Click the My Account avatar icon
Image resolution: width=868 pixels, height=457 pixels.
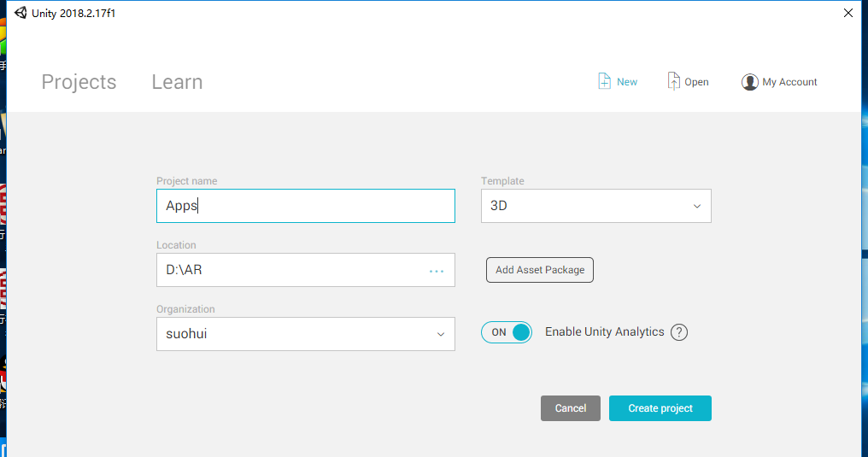tap(749, 82)
